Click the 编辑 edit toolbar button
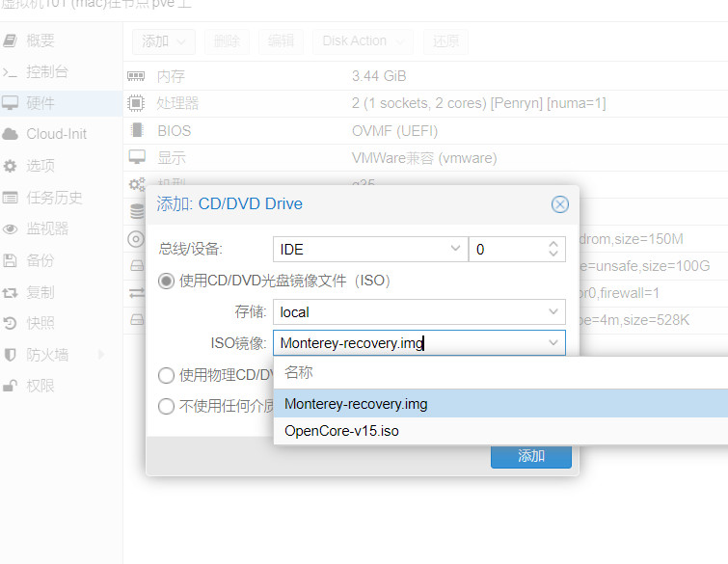728x564 pixels. [x=281, y=41]
